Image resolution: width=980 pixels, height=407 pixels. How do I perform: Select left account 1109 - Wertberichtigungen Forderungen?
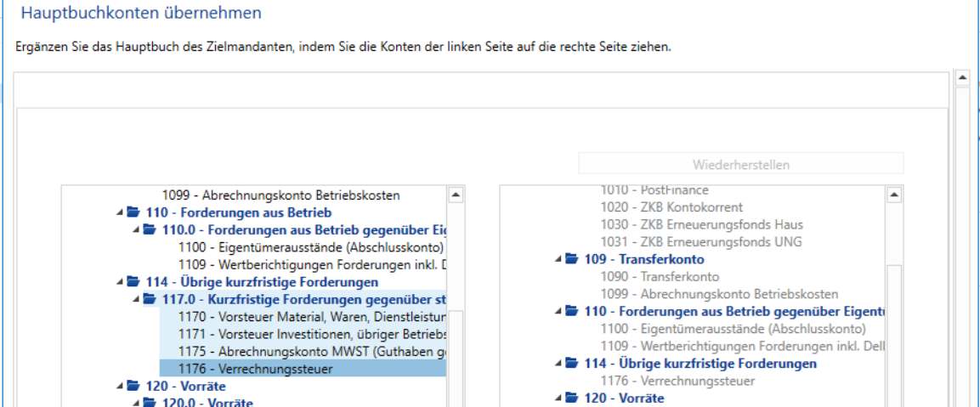[312, 264]
